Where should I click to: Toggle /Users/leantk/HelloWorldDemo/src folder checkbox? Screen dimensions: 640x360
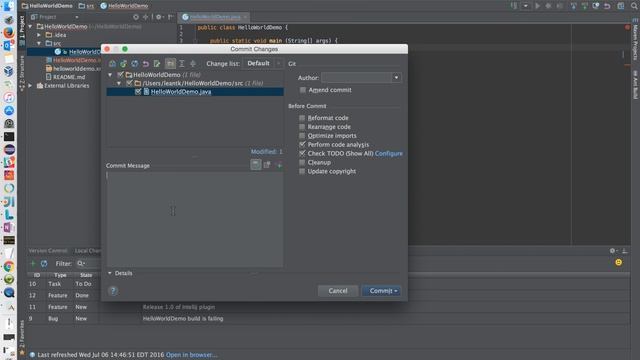pos(129,83)
